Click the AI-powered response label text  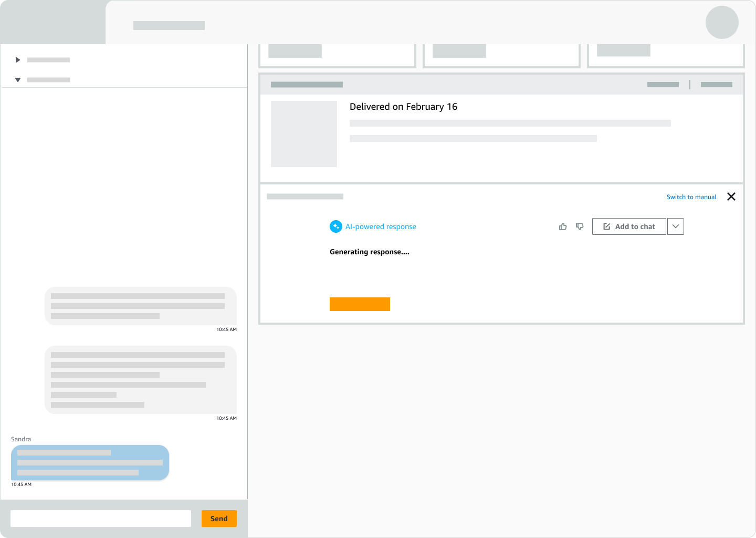click(381, 226)
